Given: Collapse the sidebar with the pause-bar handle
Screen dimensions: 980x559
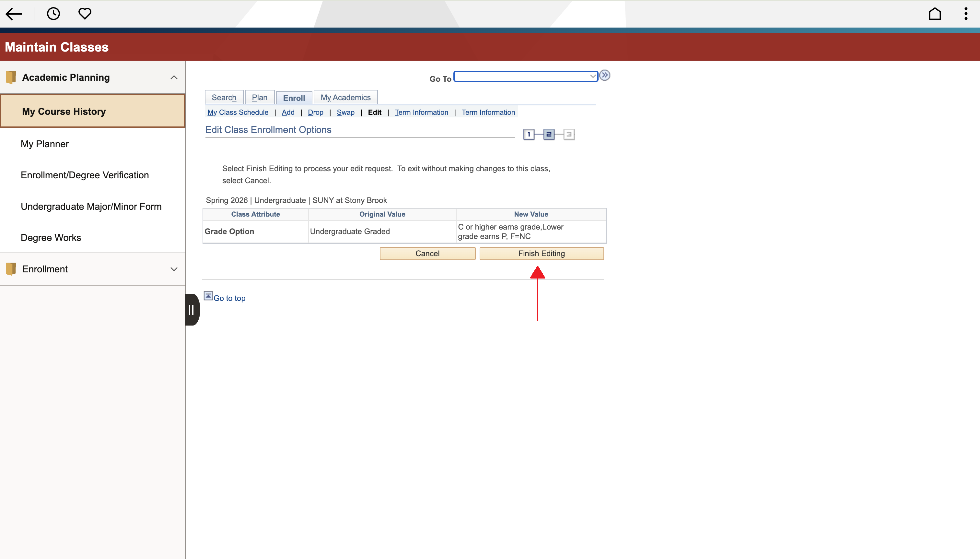Looking at the screenshot, I should pyautogui.click(x=192, y=309).
